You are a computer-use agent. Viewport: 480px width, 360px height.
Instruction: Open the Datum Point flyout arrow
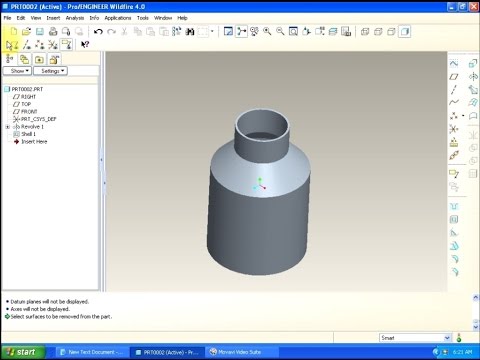(463, 116)
